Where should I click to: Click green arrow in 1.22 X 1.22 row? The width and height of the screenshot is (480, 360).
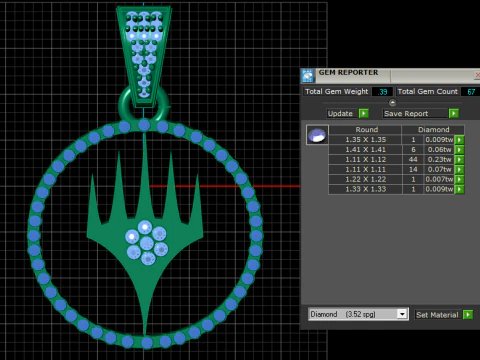tap(459, 179)
